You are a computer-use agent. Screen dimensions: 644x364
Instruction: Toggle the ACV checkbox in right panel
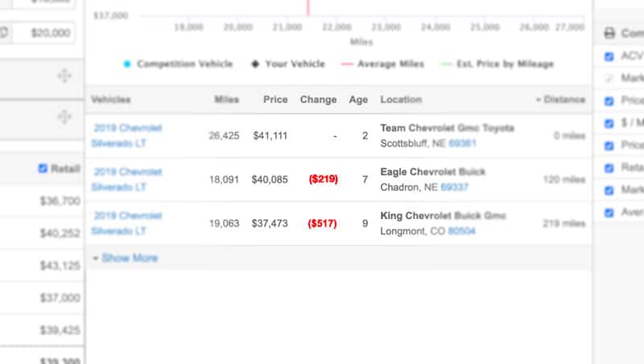(609, 56)
